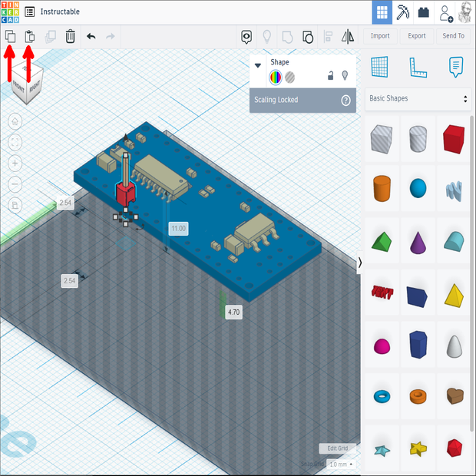The height and width of the screenshot is (476, 476).
Task: Toggle orthographic/perspective view button
Action: 15,206
